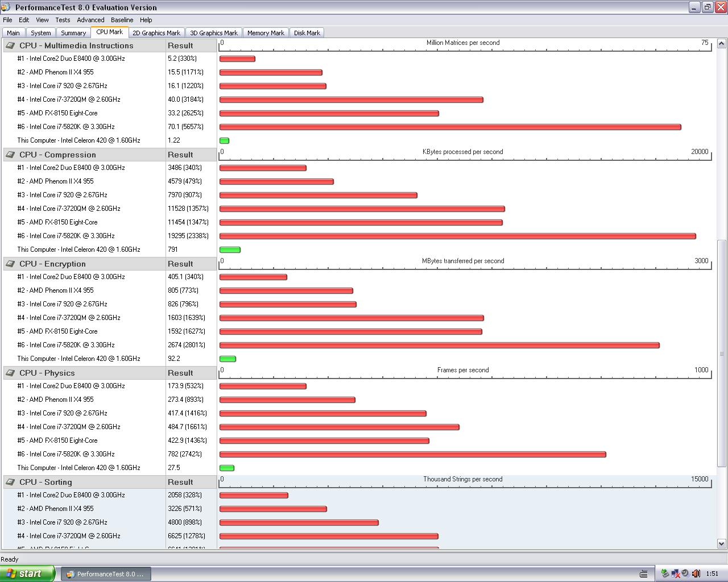Click Sorting result 6625 (1278%)
Viewport: 728px width, 582px height.
point(187,536)
